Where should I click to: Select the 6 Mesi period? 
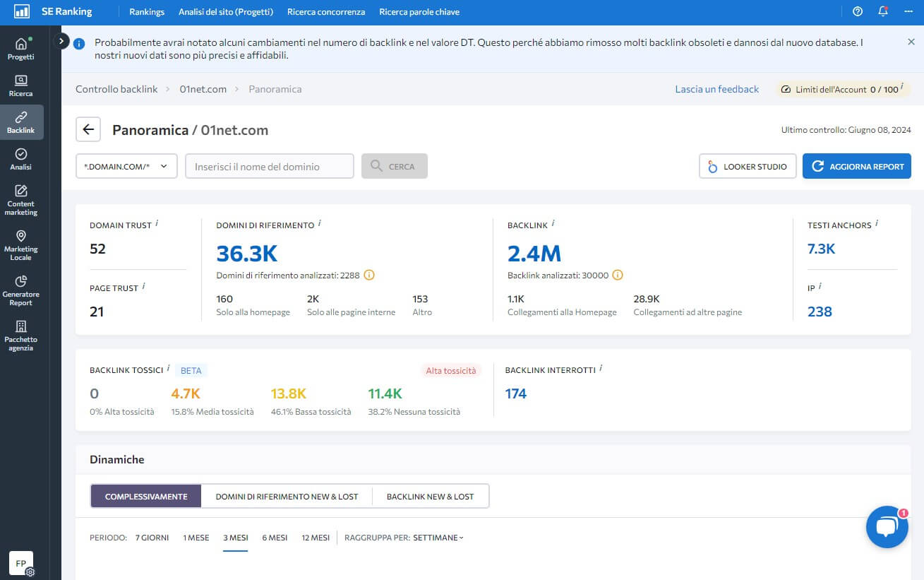275,538
